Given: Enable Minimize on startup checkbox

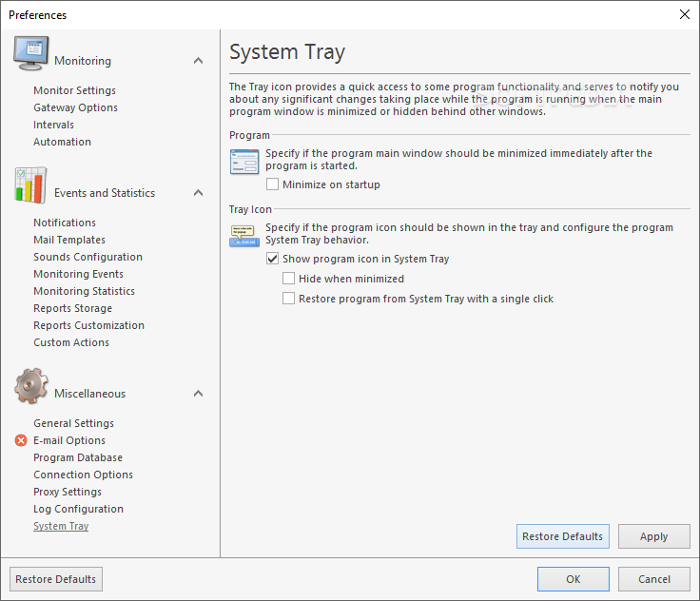Looking at the screenshot, I should [x=272, y=184].
